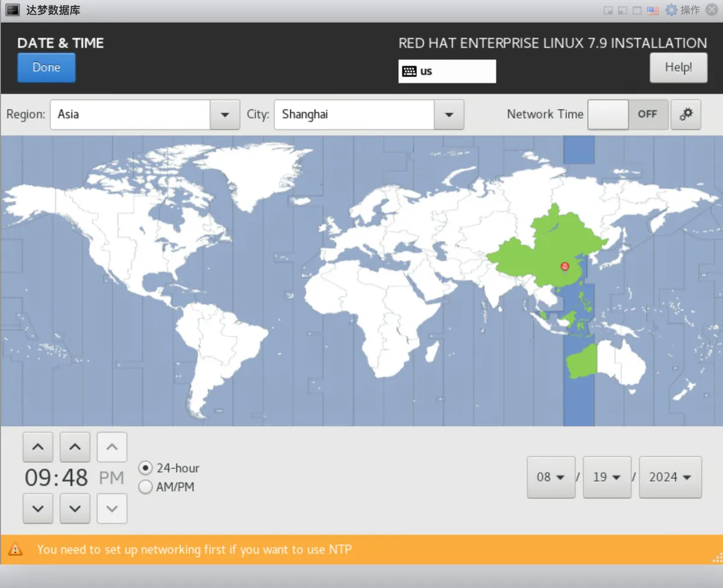Image resolution: width=723 pixels, height=588 pixels.
Task: Click the Help! button
Action: pyautogui.click(x=678, y=67)
